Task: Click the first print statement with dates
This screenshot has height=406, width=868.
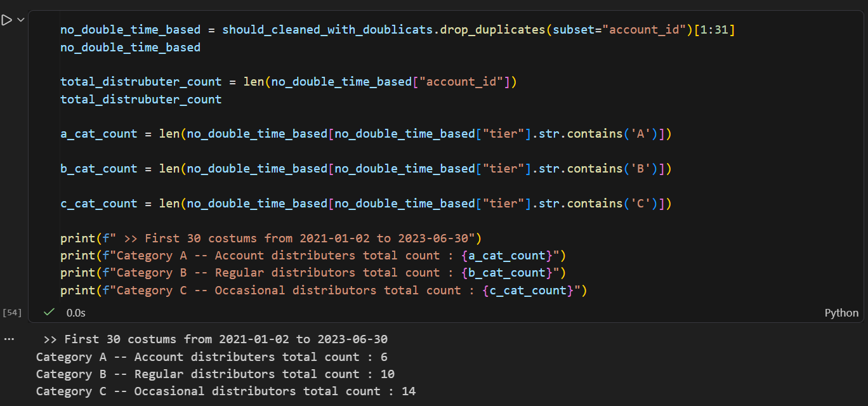Action: 272,239
